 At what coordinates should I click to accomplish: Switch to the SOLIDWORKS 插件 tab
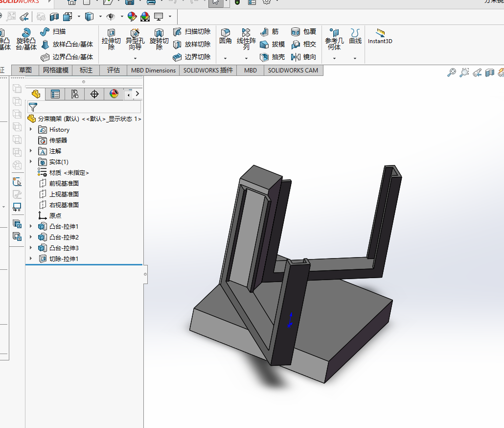208,70
